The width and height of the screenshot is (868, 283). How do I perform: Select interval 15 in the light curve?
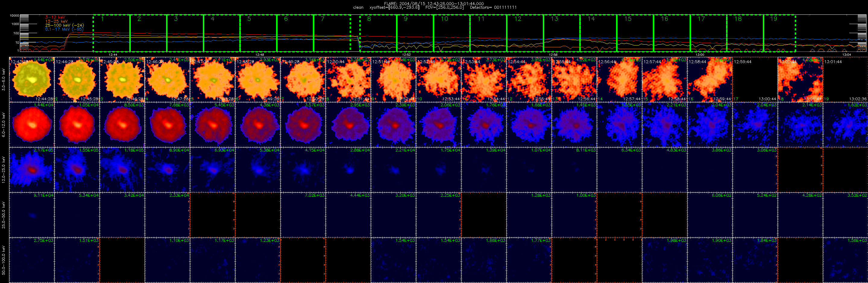point(635,33)
